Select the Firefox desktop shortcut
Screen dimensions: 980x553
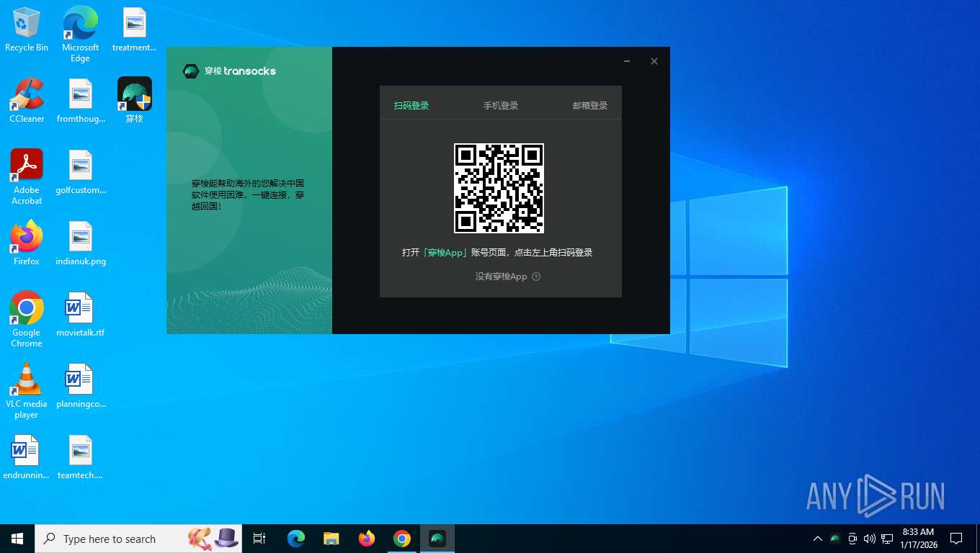click(x=27, y=243)
